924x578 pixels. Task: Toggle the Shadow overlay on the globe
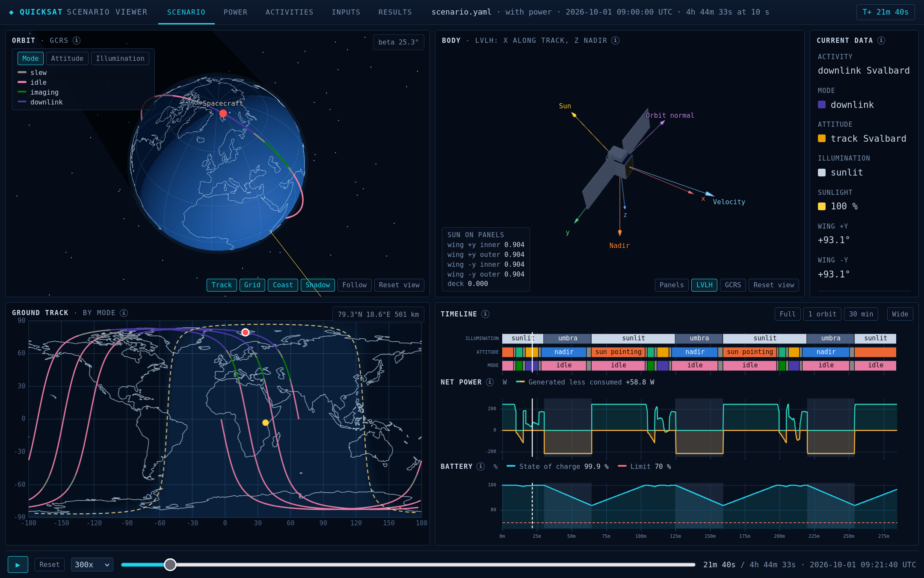(317, 285)
